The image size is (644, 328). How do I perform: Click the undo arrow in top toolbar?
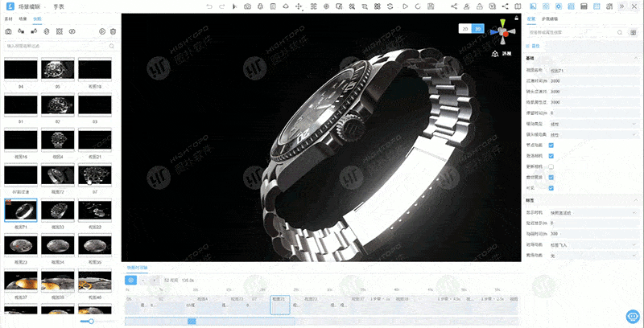point(209,6)
